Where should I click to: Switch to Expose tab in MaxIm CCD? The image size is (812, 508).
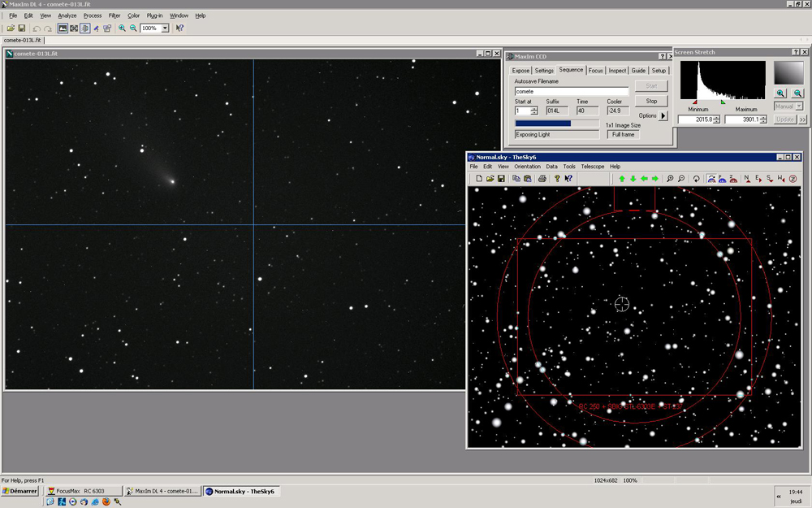(x=520, y=71)
